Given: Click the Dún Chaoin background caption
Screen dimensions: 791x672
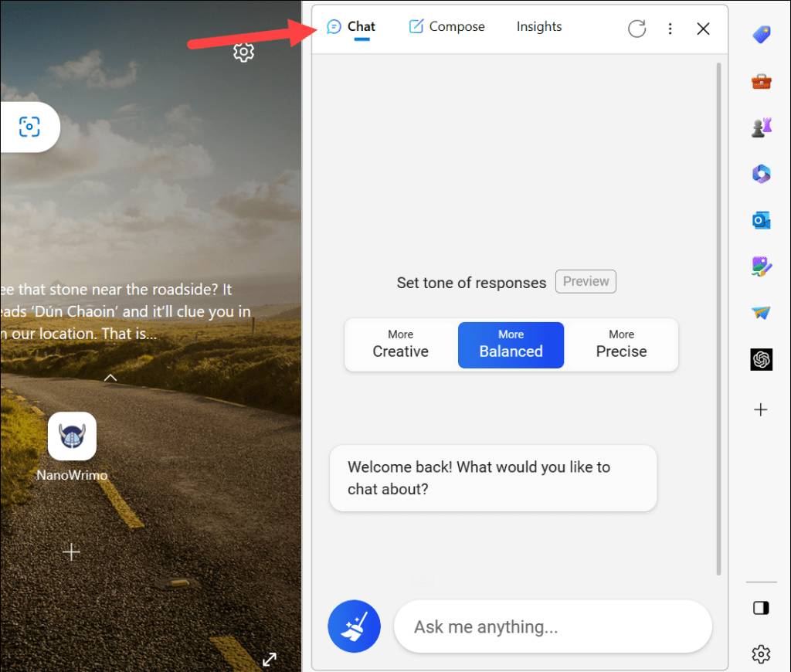Looking at the screenshot, I should pyautogui.click(x=126, y=311).
